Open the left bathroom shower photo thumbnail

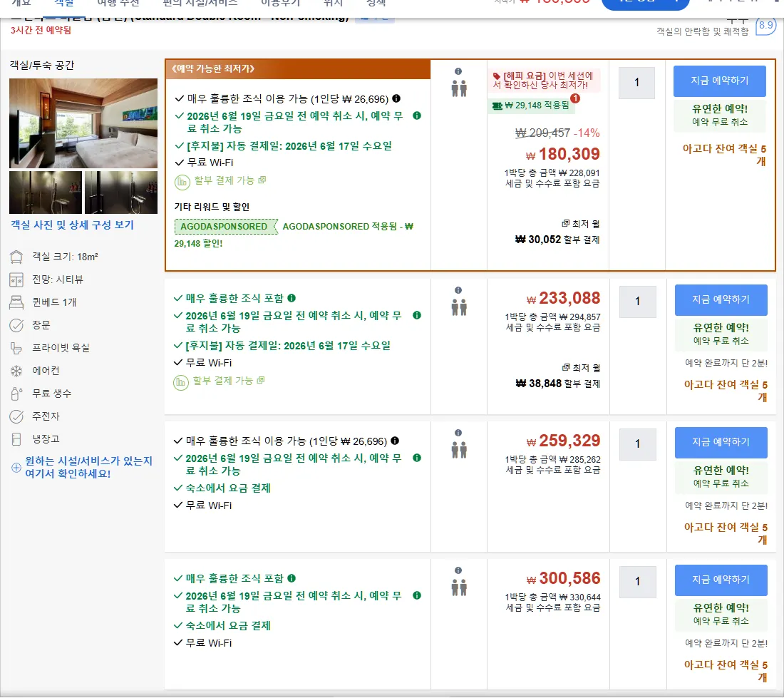(x=46, y=193)
